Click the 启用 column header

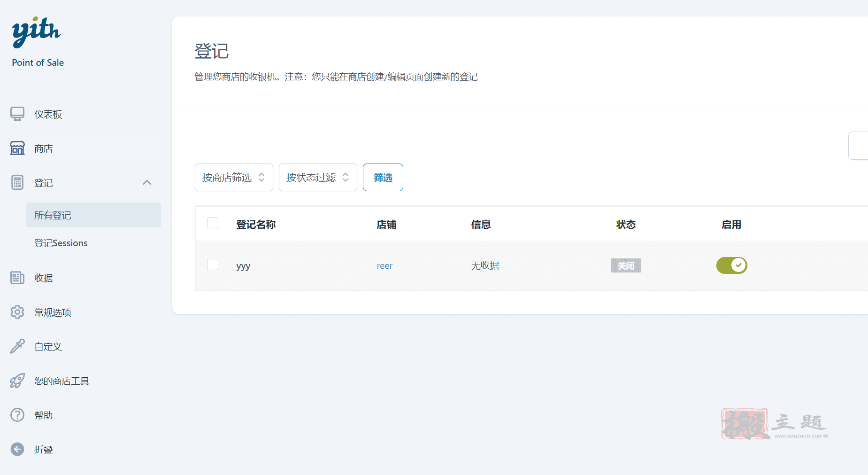tap(731, 225)
